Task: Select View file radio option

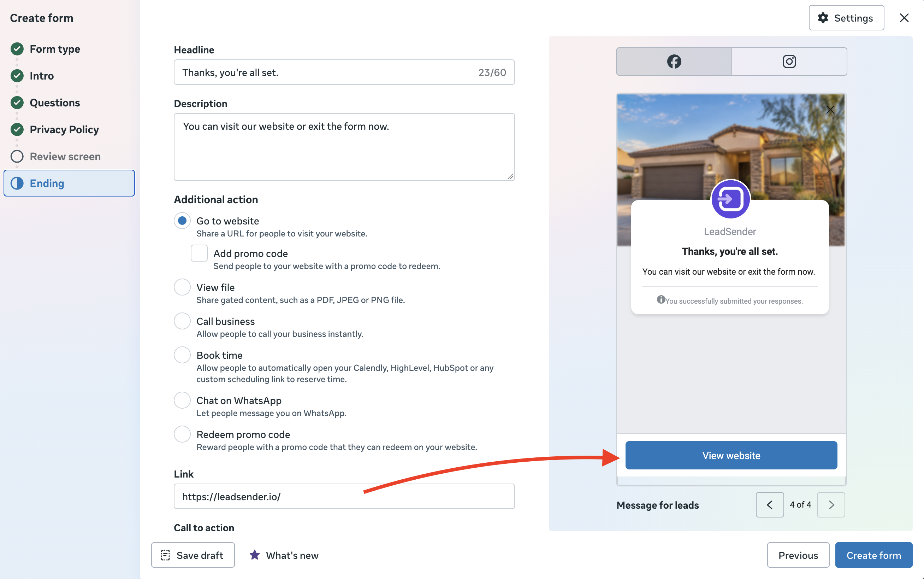Action: coord(182,287)
